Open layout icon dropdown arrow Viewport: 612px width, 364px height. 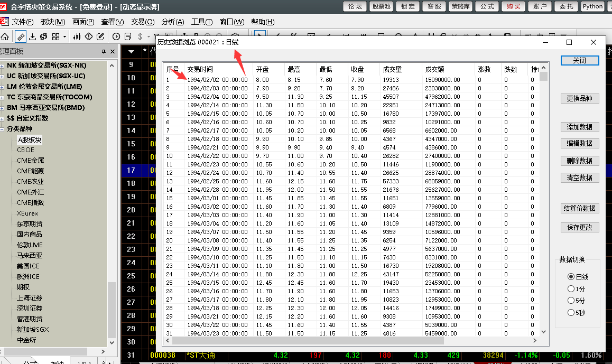(65, 37)
